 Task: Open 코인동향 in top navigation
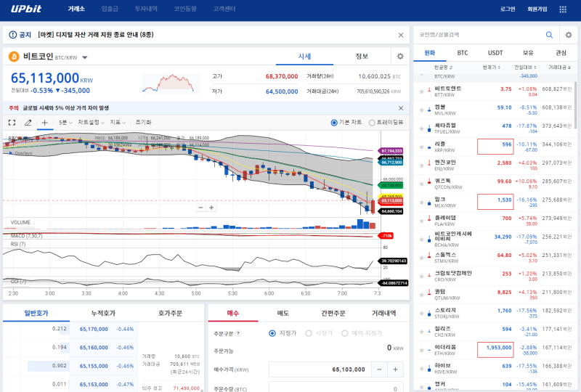tap(185, 9)
